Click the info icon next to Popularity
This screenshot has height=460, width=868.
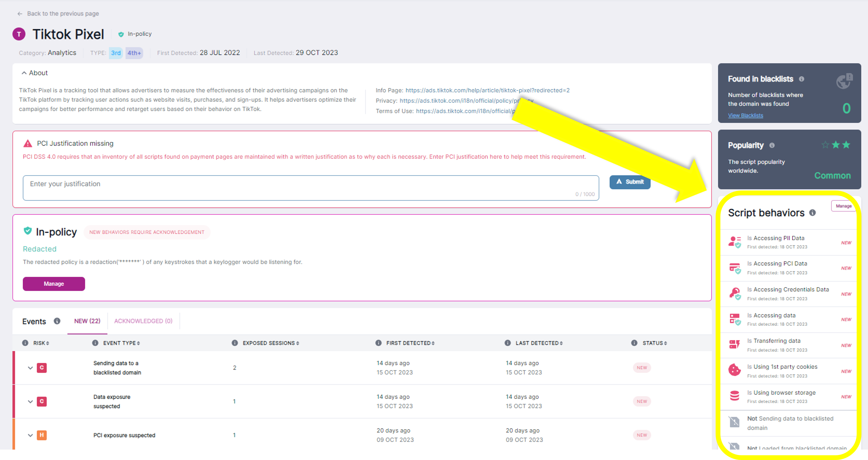coord(772,145)
